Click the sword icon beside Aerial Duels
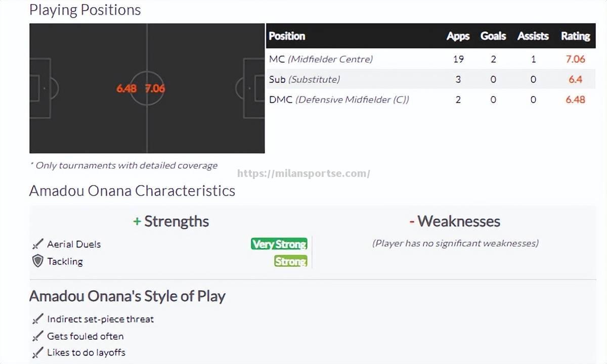The image size is (607, 364). [37, 244]
